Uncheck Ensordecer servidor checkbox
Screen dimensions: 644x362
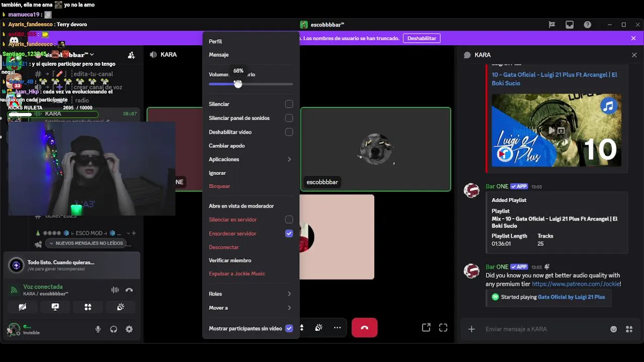click(x=289, y=234)
